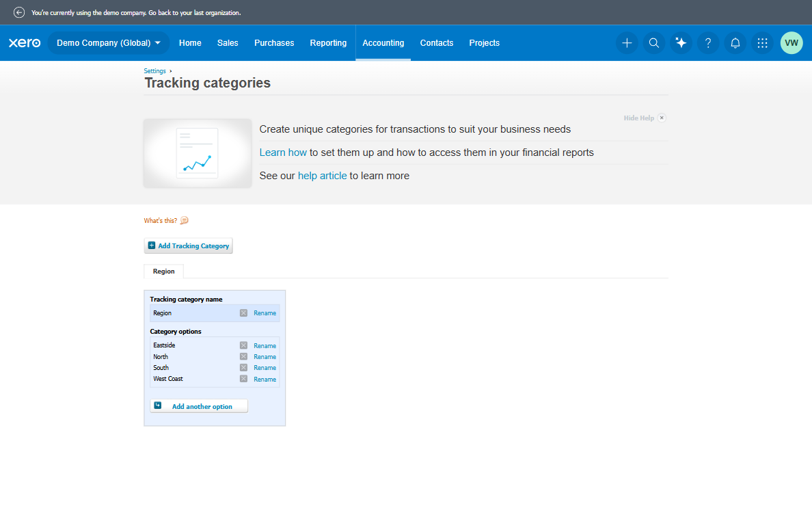Open the help question mark menu

[708, 43]
